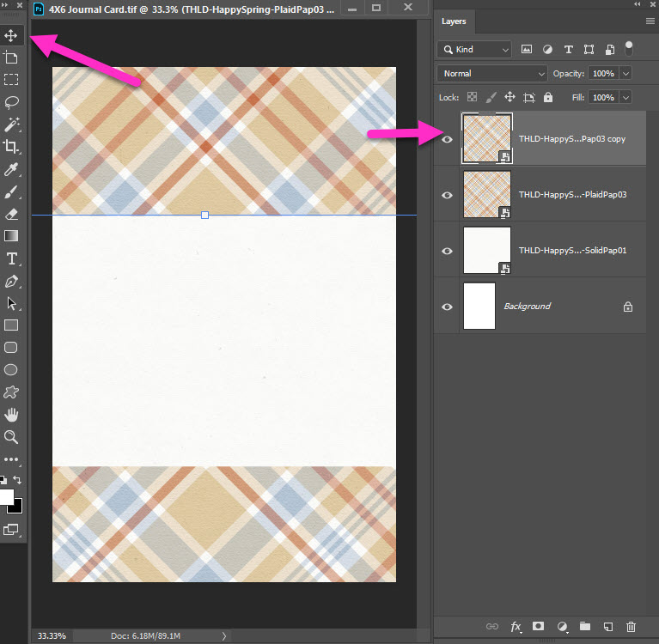Hide the Pap03 copy layer

click(447, 139)
